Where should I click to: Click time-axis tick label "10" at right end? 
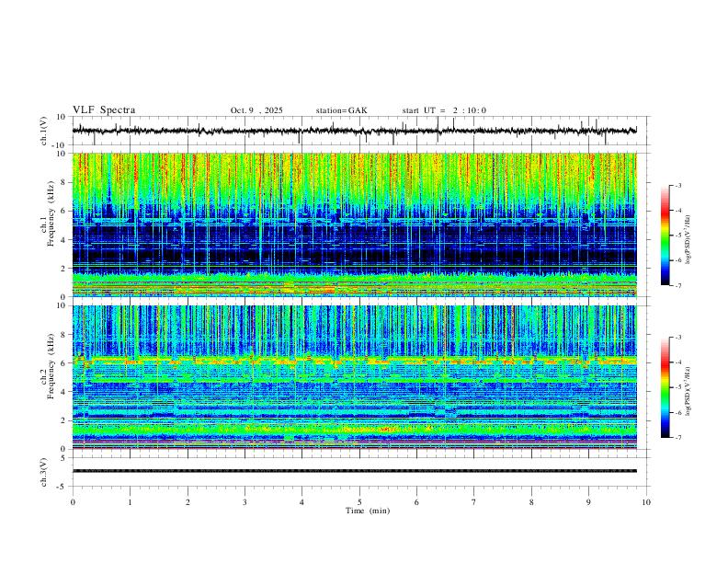coord(646,502)
